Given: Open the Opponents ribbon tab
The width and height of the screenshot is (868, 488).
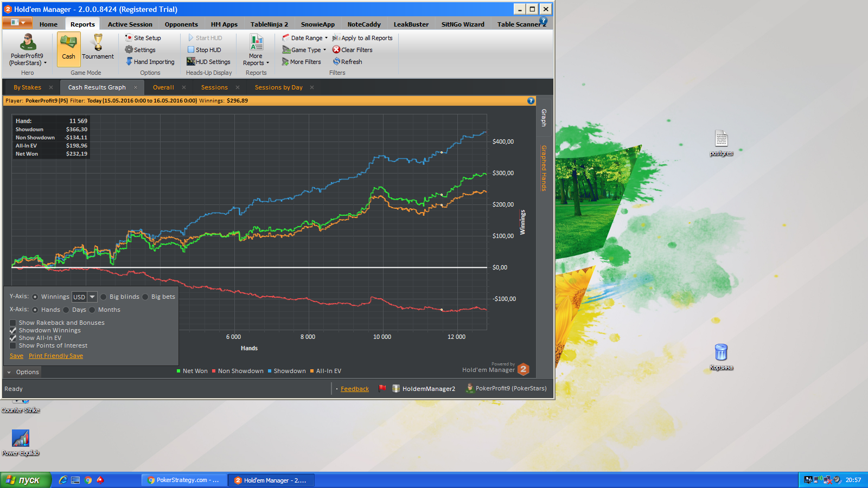Looking at the screenshot, I should (x=181, y=24).
